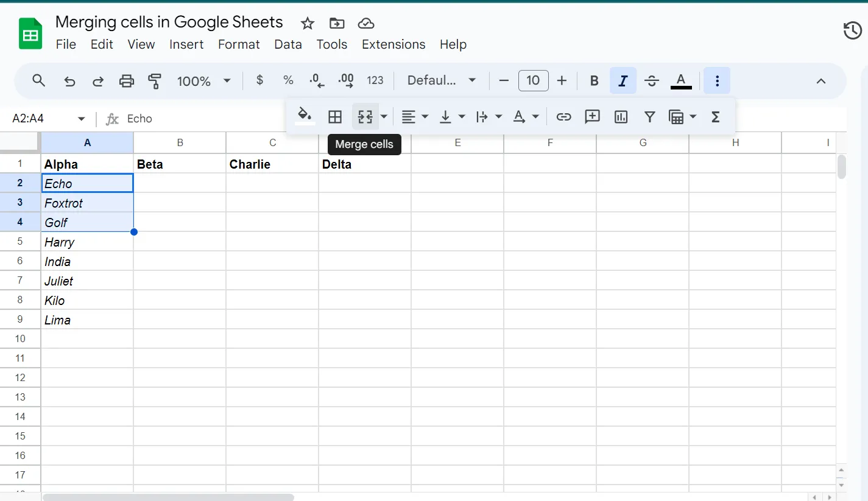The image size is (868, 501).
Task: Expand the filter views dropdown arrow
Action: coord(693,116)
